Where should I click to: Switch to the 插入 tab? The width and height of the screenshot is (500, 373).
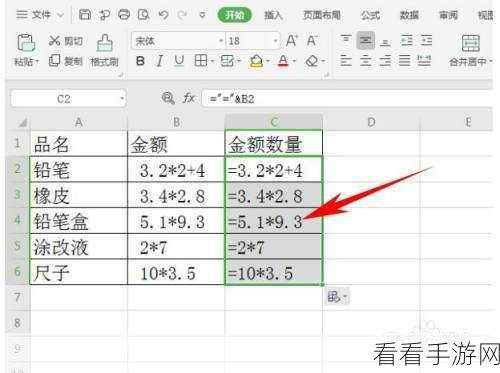point(273,15)
